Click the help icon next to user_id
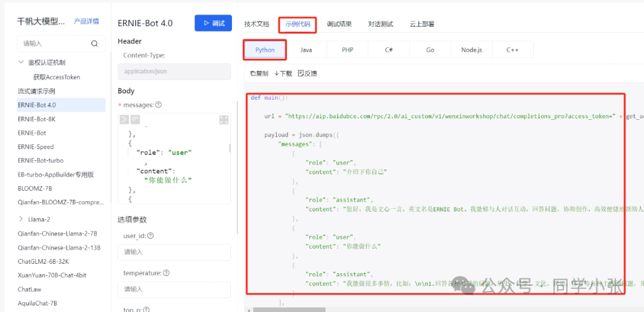 point(150,236)
